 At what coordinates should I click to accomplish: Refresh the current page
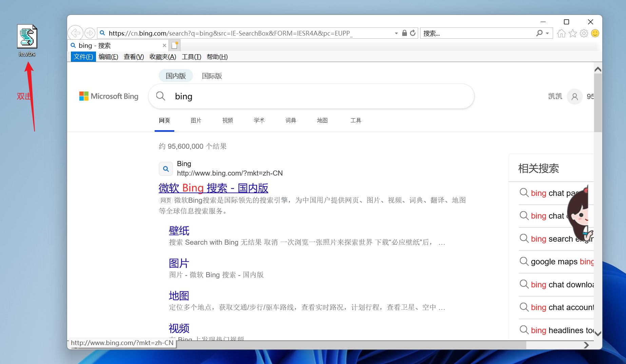(412, 33)
